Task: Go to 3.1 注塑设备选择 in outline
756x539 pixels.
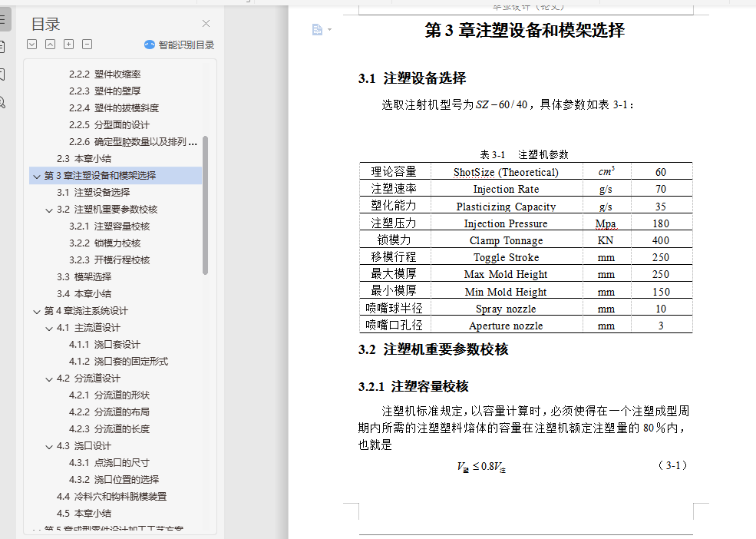Action: pyautogui.click(x=94, y=193)
